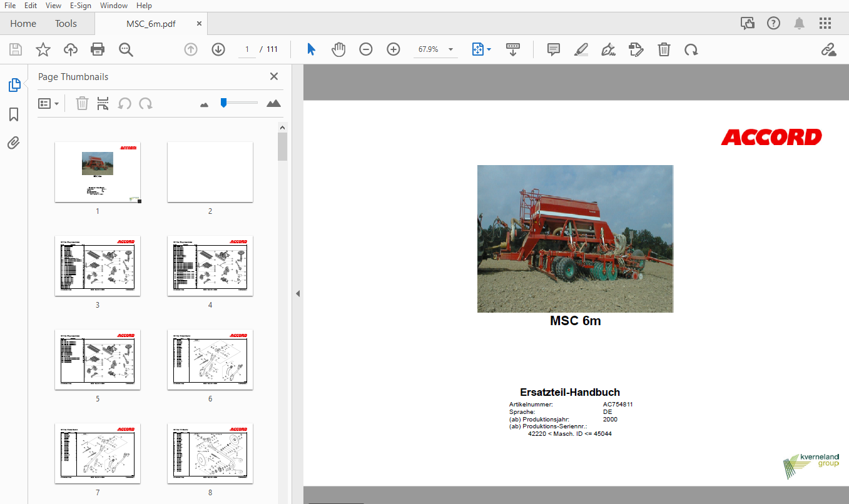Enable scrolling read mode icon
The image size is (849, 504).
point(513,49)
